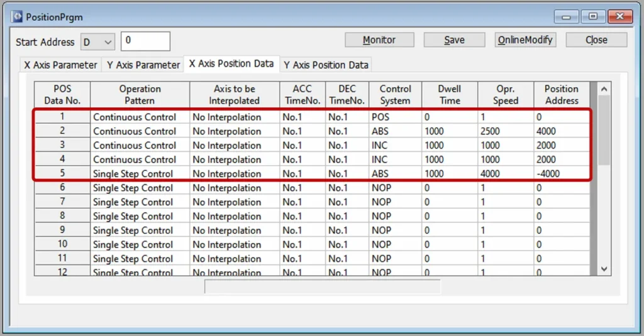The height and width of the screenshot is (336, 644).
Task: Click the empty status bar below the table
Action: [x=323, y=286]
